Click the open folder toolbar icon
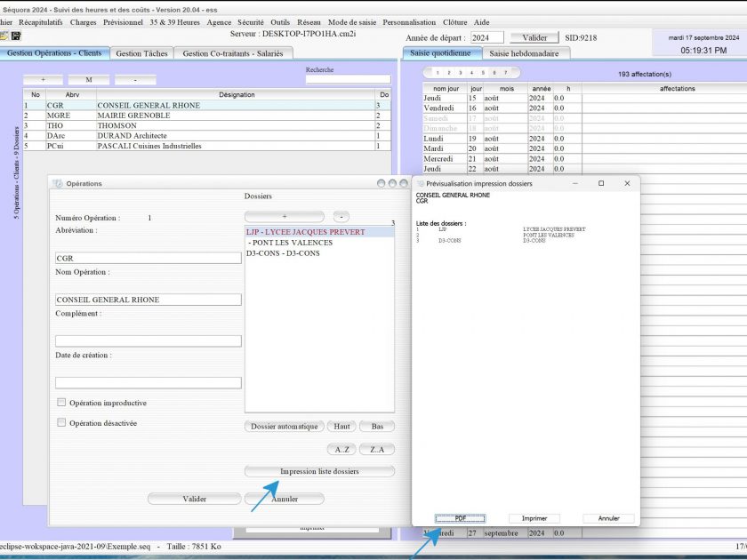Image resolution: width=747 pixels, height=560 pixels. click(x=4, y=36)
